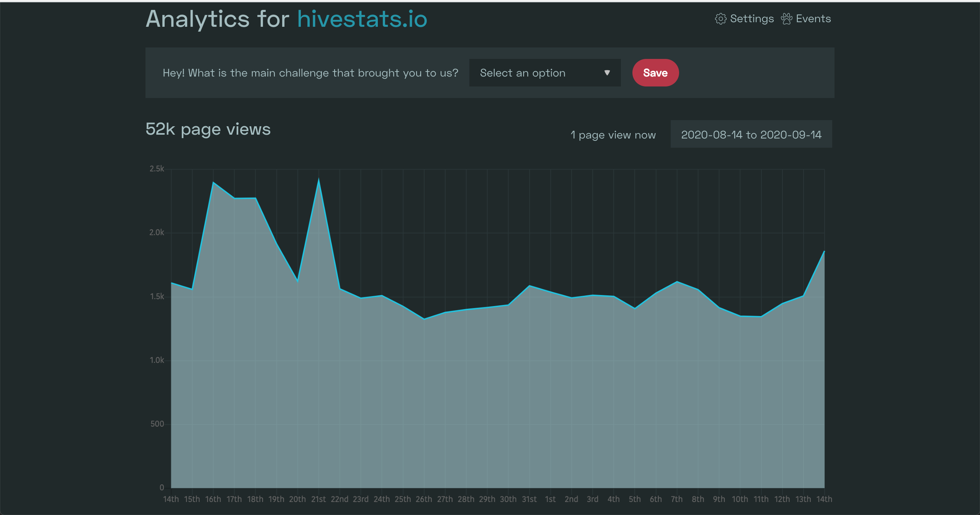Click the 1.5k y-axis label
980x515 pixels.
(x=157, y=297)
